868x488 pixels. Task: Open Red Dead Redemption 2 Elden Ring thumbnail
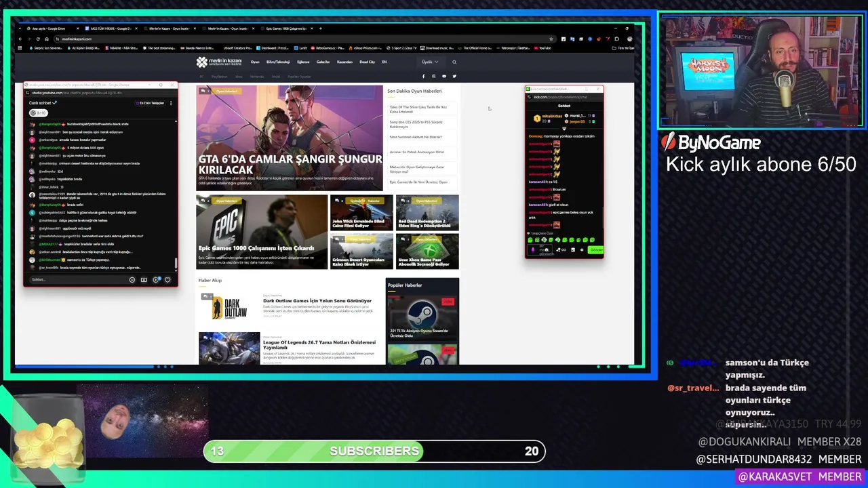click(x=427, y=213)
